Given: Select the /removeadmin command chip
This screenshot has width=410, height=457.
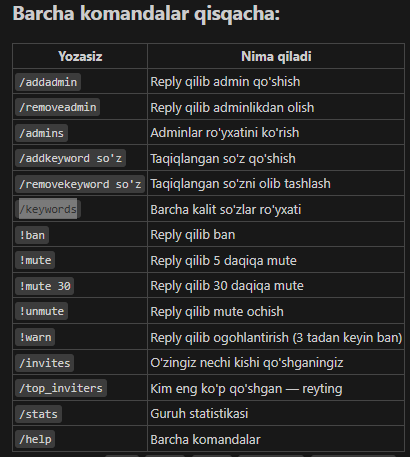Looking at the screenshot, I should click(57, 107).
